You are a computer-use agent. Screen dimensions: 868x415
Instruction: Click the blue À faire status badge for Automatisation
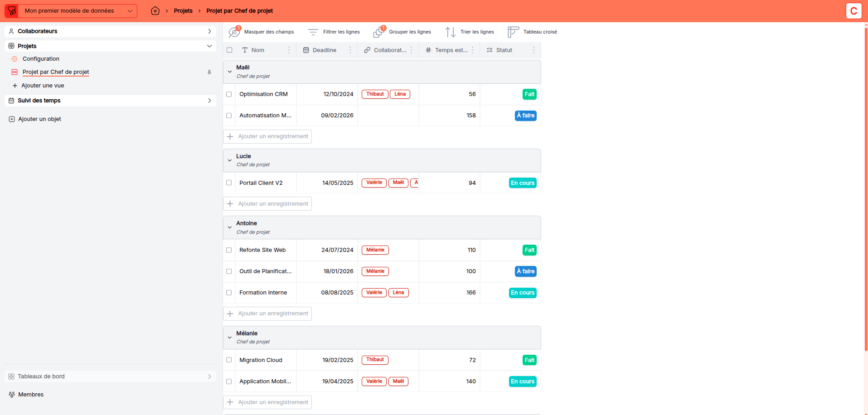click(525, 116)
